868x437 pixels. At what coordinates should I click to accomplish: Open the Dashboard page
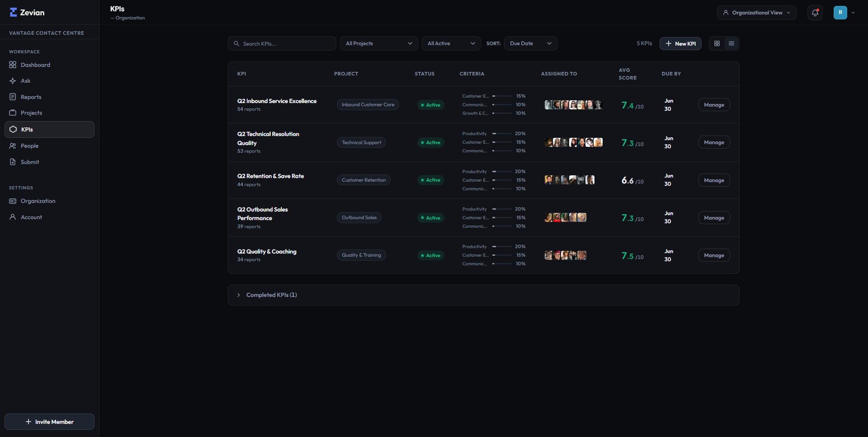[x=49, y=65]
